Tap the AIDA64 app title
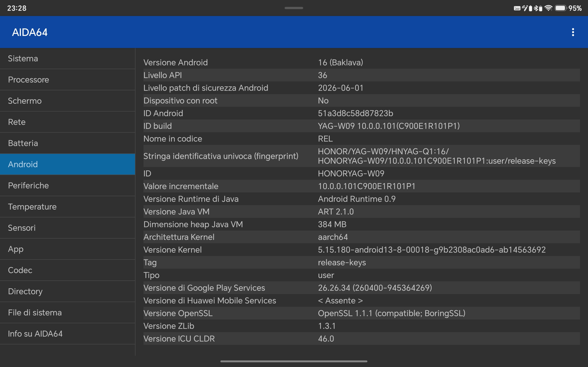 pos(30,32)
